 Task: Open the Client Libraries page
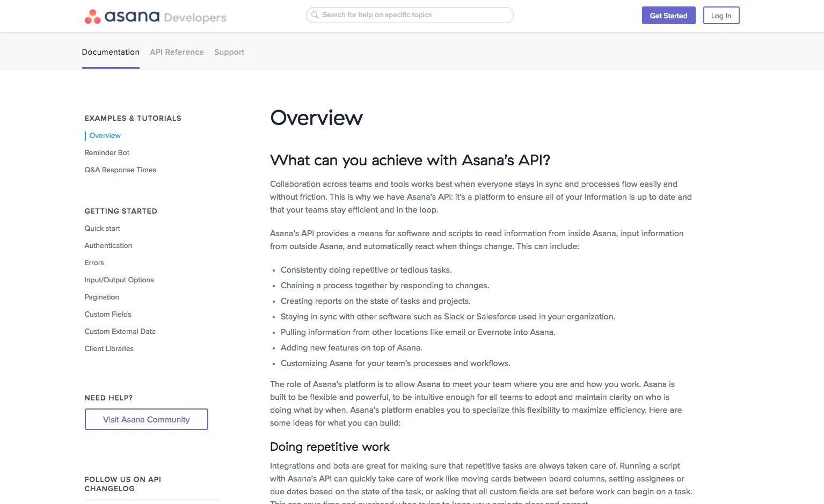click(x=109, y=349)
